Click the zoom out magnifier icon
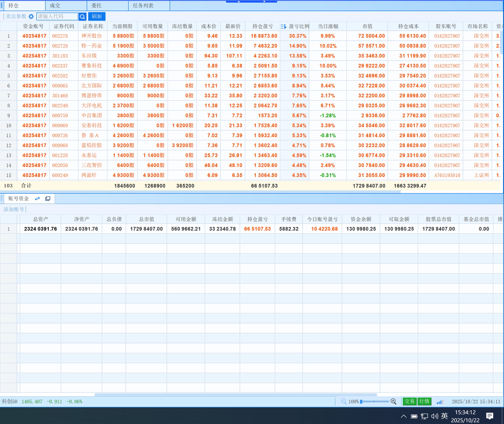This screenshot has height=424, width=504. click(x=343, y=401)
